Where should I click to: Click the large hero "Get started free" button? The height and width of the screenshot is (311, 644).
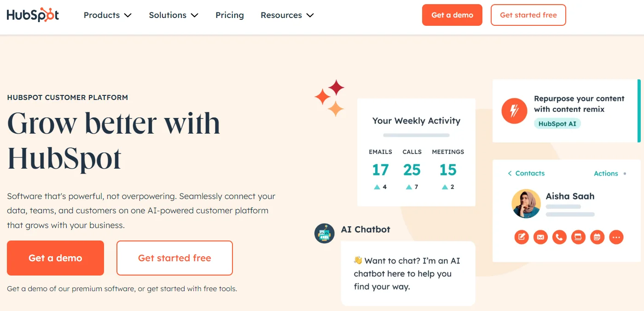pyautogui.click(x=174, y=258)
